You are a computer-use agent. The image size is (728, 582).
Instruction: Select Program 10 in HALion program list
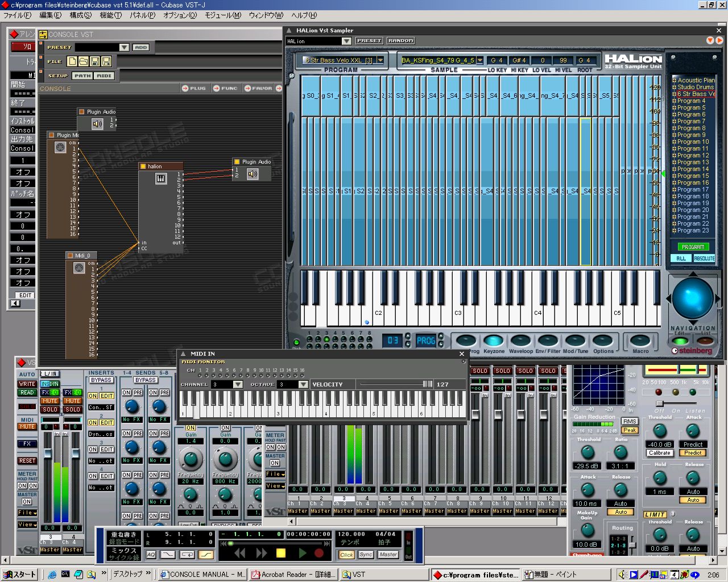click(693, 142)
